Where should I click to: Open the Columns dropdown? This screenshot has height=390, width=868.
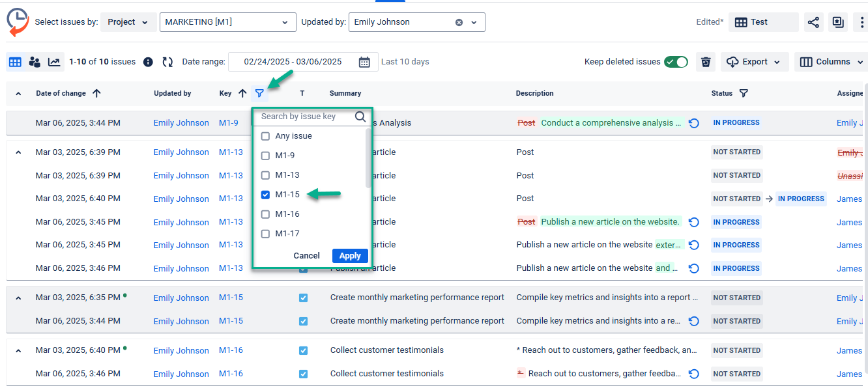pyautogui.click(x=831, y=62)
